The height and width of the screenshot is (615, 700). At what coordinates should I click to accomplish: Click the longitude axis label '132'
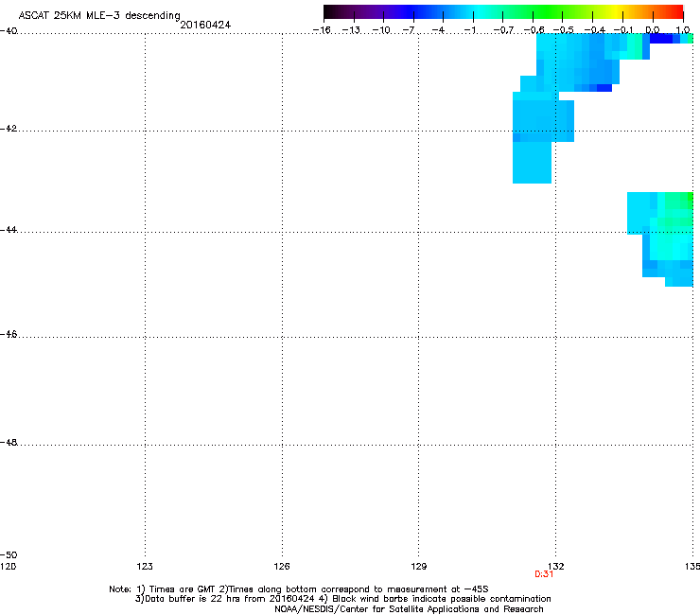[556, 567]
